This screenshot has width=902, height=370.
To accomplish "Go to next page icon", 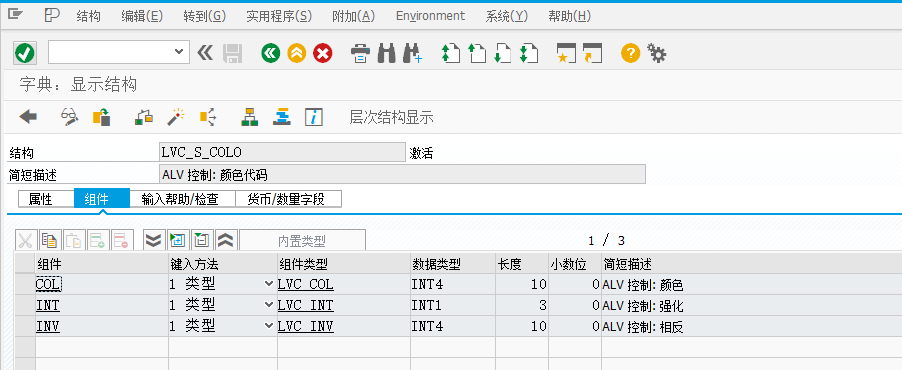I will [502, 54].
